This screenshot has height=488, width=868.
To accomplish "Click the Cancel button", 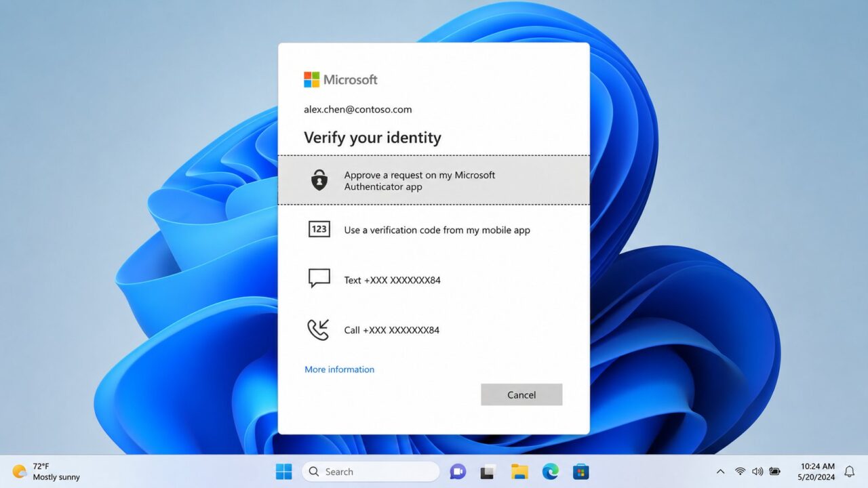I will [x=521, y=394].
